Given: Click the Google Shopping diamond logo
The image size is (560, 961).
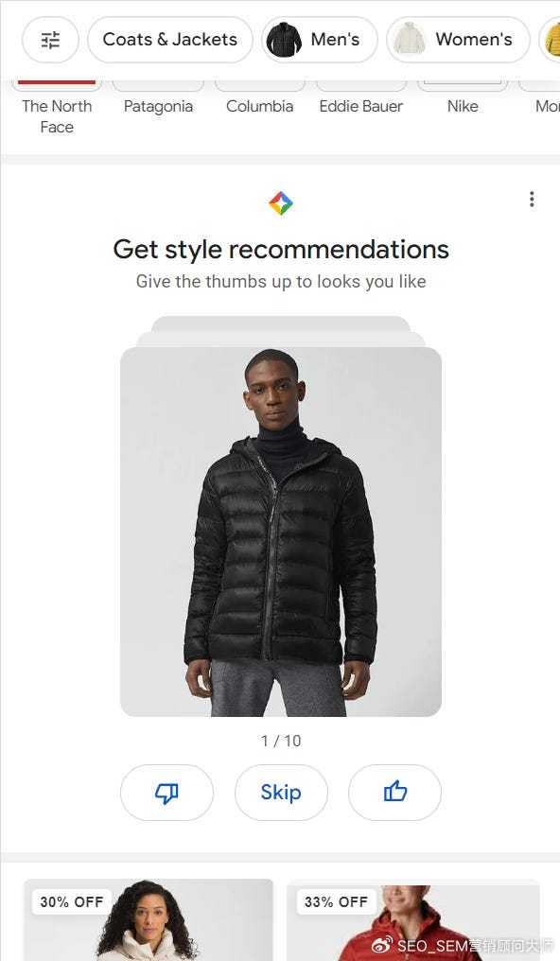Looking at the screenshot, I should [281, 202].
